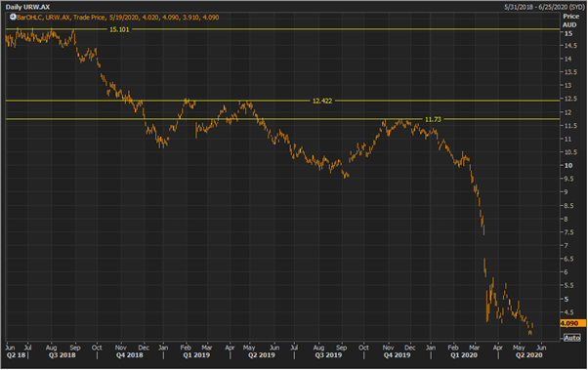Select the 12.422 horizontal line label
This screenshot has width=588, height=370.
322,101
